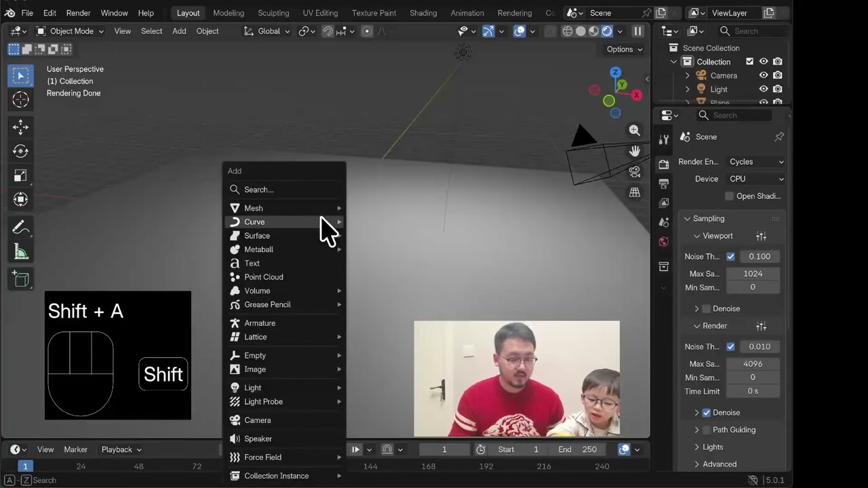
Task: Switch viewport to solid shading
Action: point(580,31)
